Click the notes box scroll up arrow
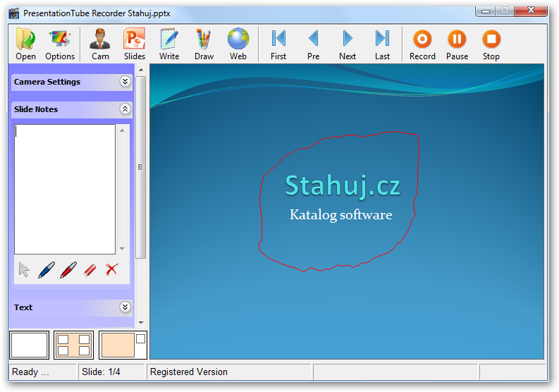The height and width of the screenshot is (392, 559). (122, 130)
